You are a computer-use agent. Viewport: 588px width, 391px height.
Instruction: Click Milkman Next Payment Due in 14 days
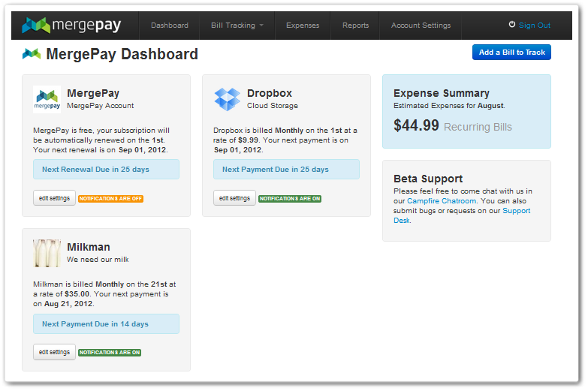pyautogui.click(x=106, y=324)
